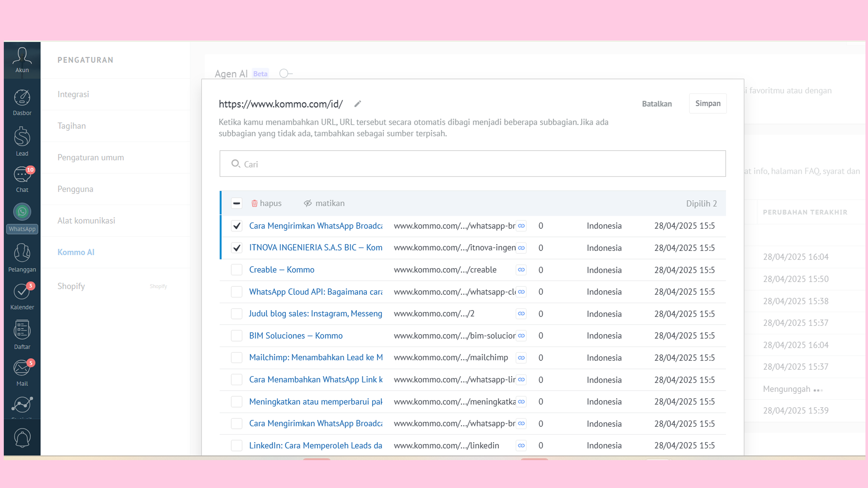Deselect all with the header minus checkbox
The height and width of the screenshot is (488, 868).
click(x=237, y=203)
